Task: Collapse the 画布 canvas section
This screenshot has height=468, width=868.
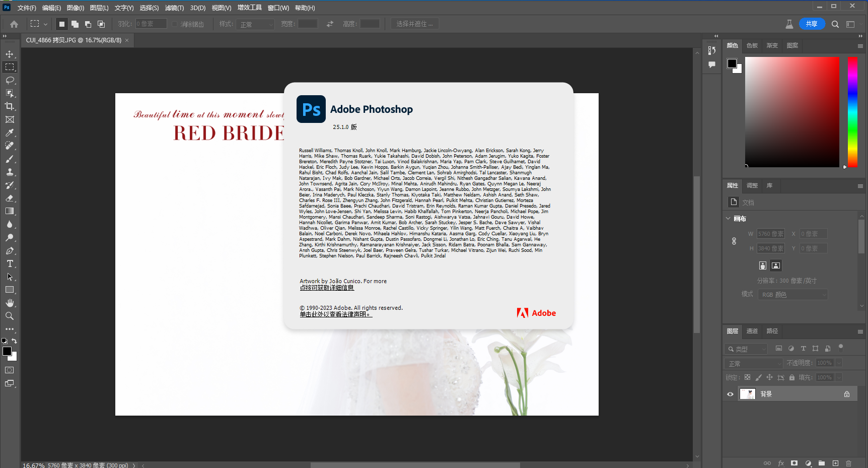Action: pyautogui.click(x=728, y=219)
